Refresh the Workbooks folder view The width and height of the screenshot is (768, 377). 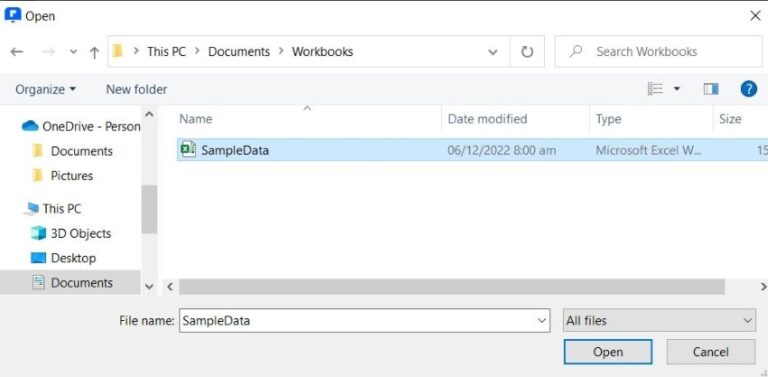[x=527, y=51]
